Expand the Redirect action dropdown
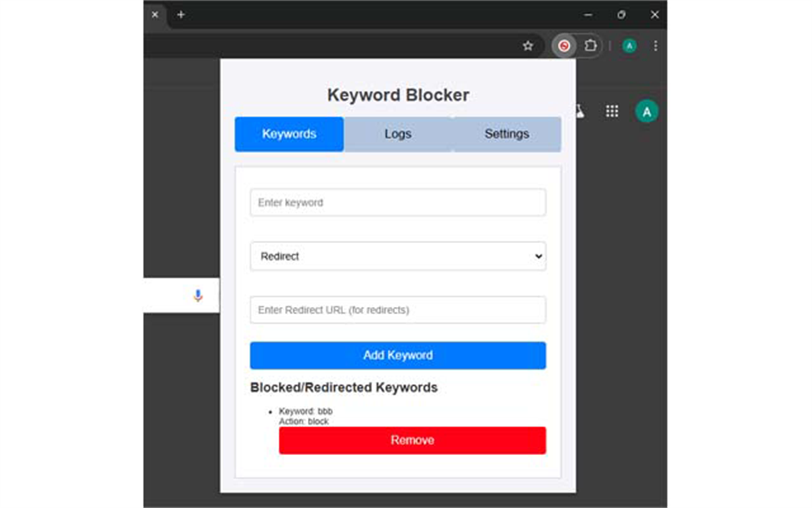The height and width of the screenshot is (508, 812). (x=398, y=256)
